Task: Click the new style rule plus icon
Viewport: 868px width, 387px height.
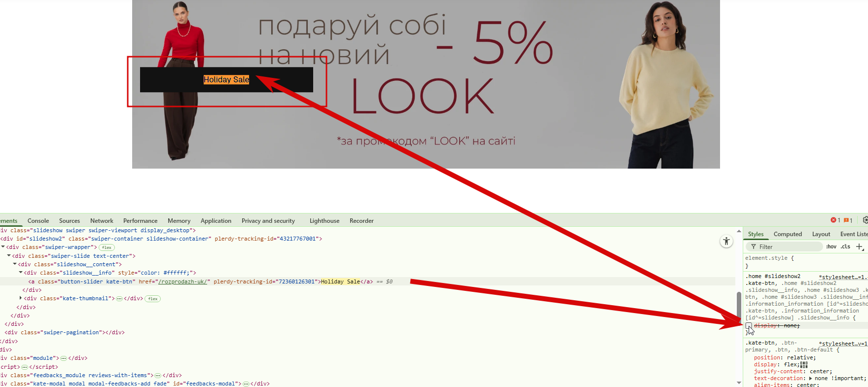Action: coord(859,246)
